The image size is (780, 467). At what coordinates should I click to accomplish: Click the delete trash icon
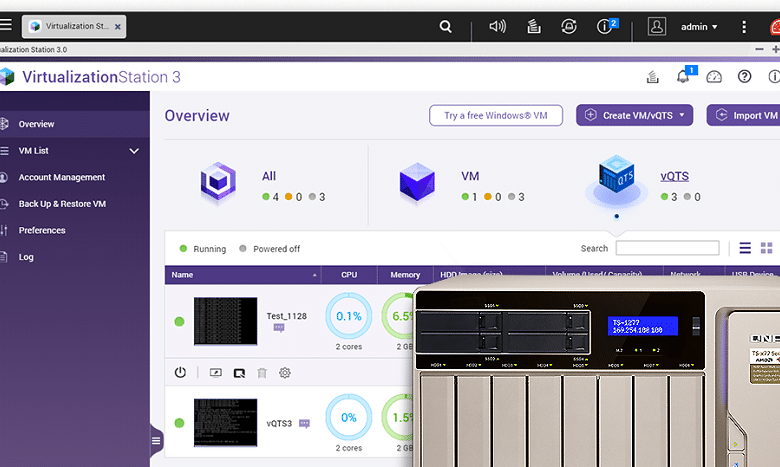pos(262,373)
